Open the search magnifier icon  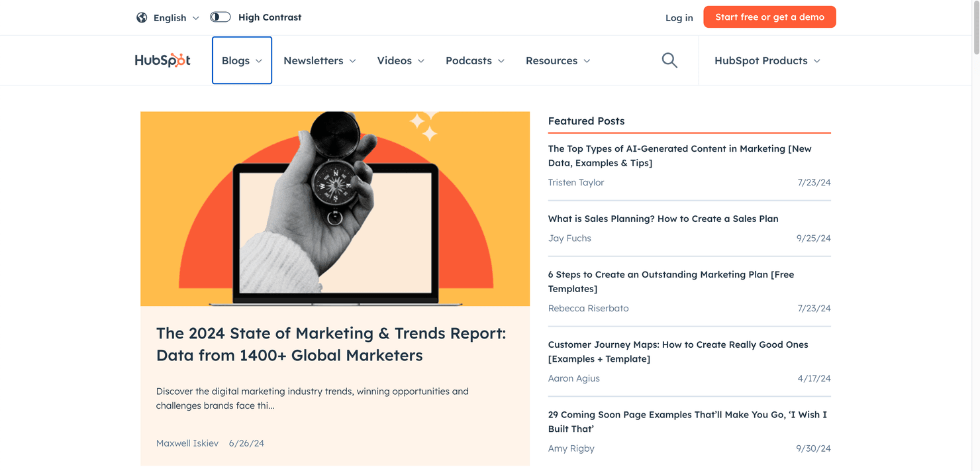[669, 60]
